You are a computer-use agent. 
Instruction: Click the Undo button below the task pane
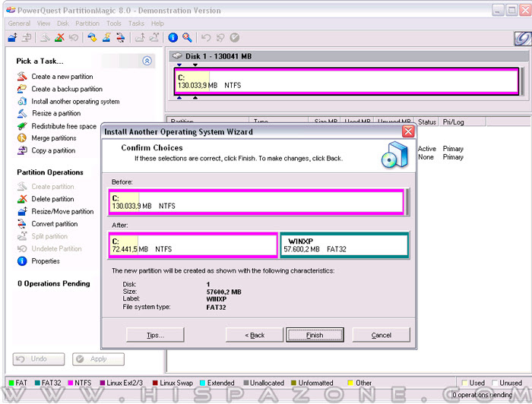point(38,359)
